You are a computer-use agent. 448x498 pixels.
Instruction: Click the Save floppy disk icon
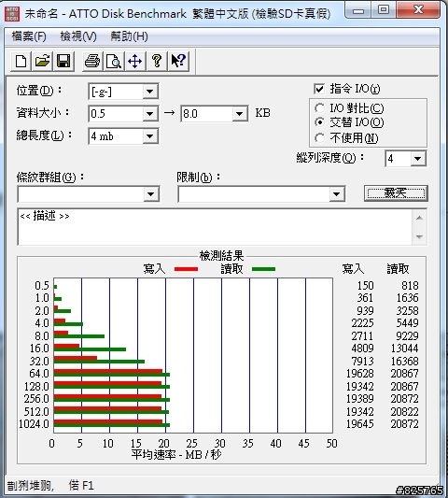[63, 61]
